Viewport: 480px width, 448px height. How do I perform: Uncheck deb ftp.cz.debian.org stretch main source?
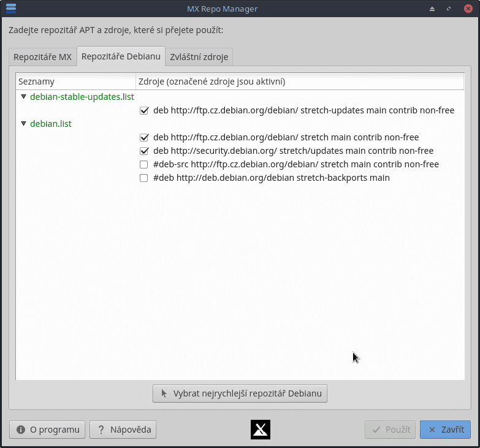point(144,137)
